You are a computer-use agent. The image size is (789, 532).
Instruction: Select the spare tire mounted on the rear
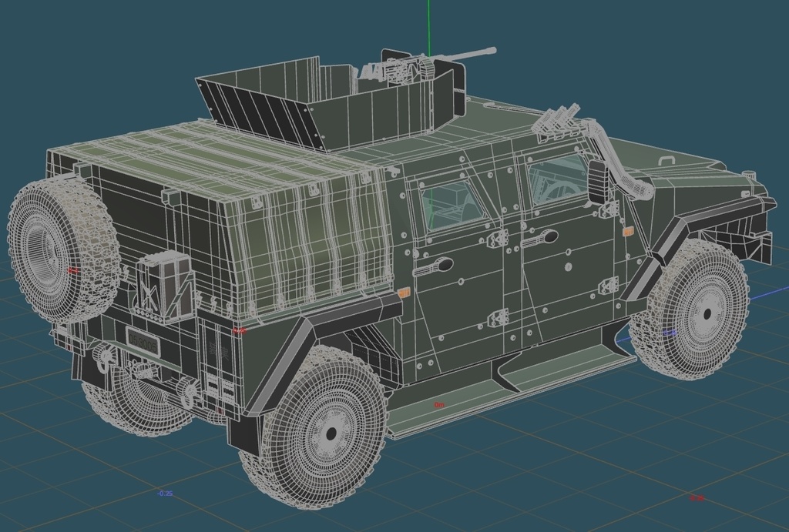[x=64, y=250]
